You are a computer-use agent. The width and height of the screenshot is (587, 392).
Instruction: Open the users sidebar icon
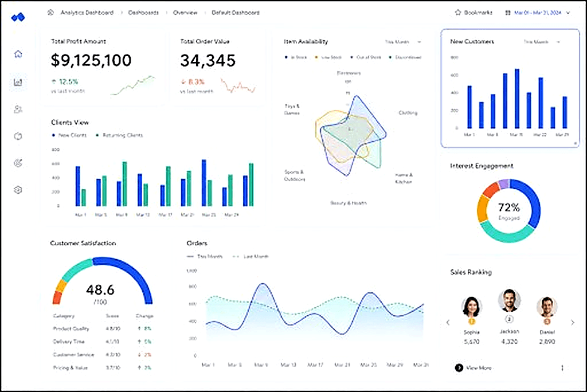coord(18,109)
